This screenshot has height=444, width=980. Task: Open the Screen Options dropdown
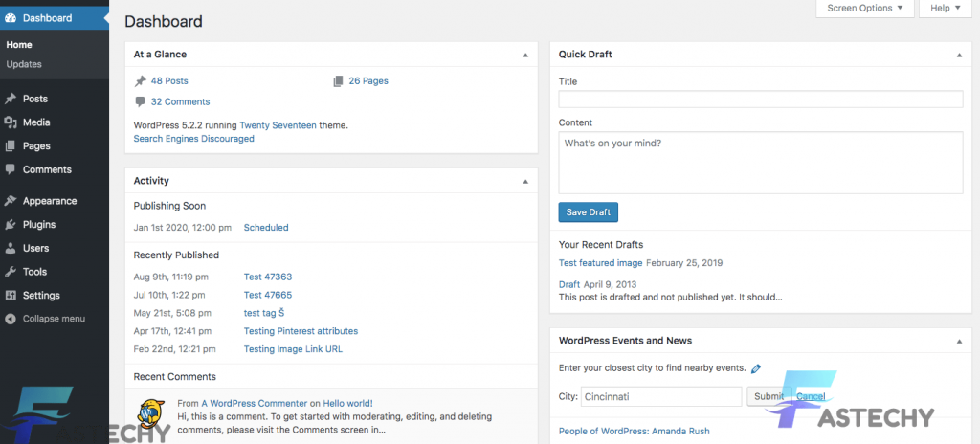(x=865, y=8)
